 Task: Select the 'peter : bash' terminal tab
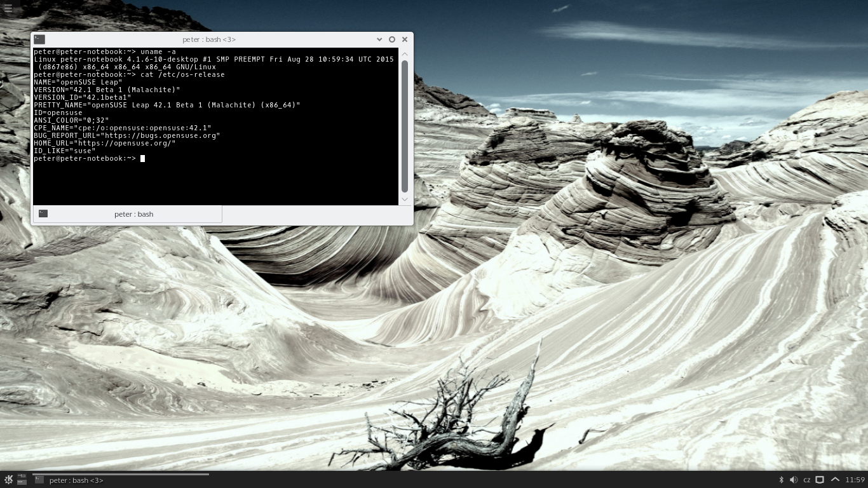(127, 214)
